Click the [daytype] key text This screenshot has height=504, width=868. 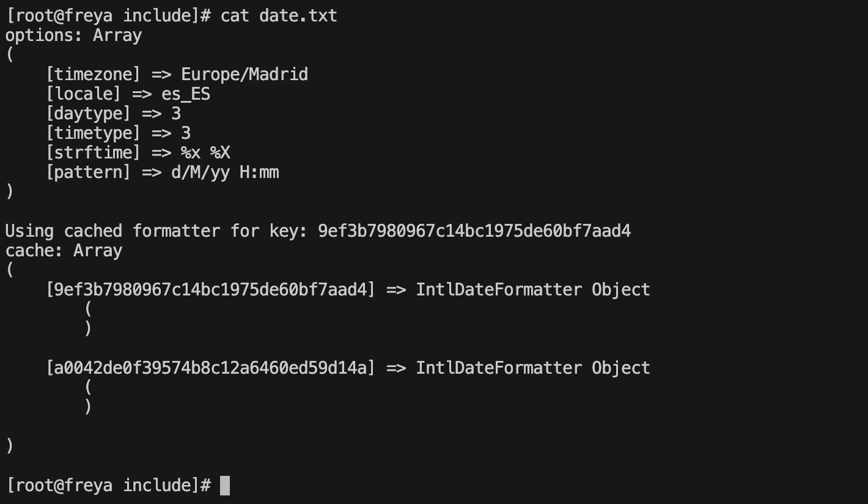(89, 114)
